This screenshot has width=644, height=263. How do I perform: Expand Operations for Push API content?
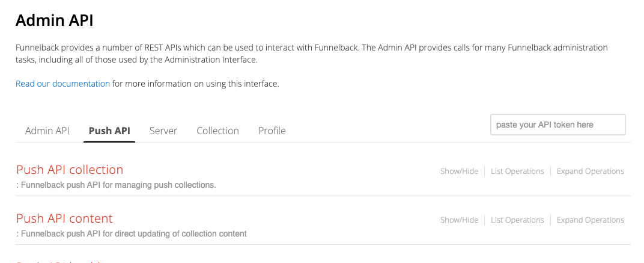pyautogui.click(x=590, y=220)
